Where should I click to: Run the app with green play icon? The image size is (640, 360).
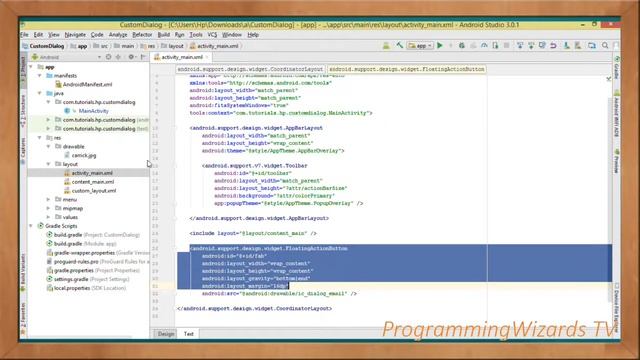pyautogui.click(x=440, y=46)
